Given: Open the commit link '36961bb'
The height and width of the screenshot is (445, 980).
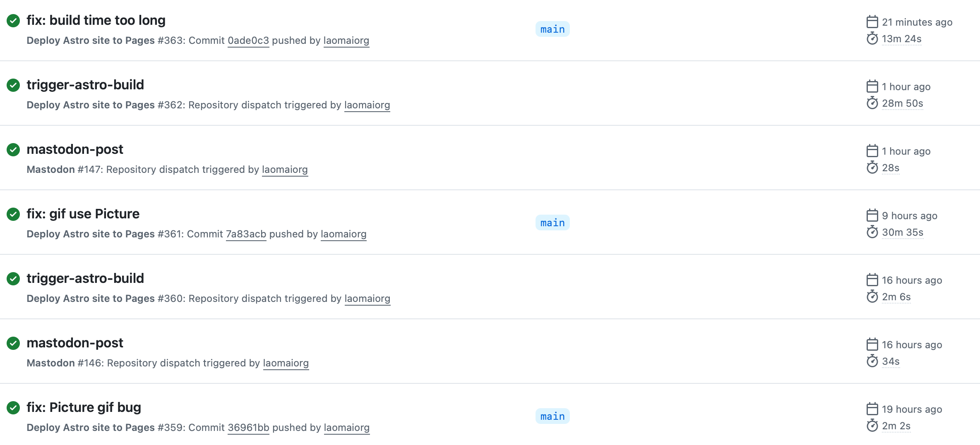Looking at the screenshot, I should (248, 427).
